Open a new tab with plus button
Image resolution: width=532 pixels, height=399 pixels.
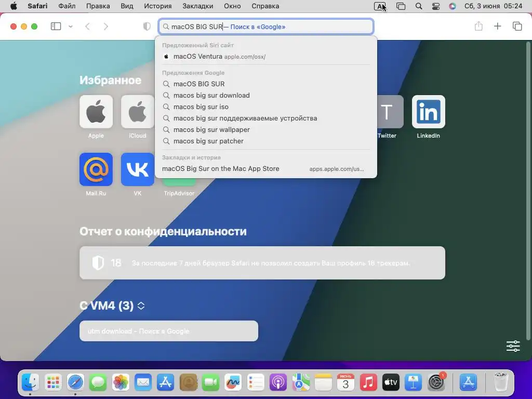point(497,26)
